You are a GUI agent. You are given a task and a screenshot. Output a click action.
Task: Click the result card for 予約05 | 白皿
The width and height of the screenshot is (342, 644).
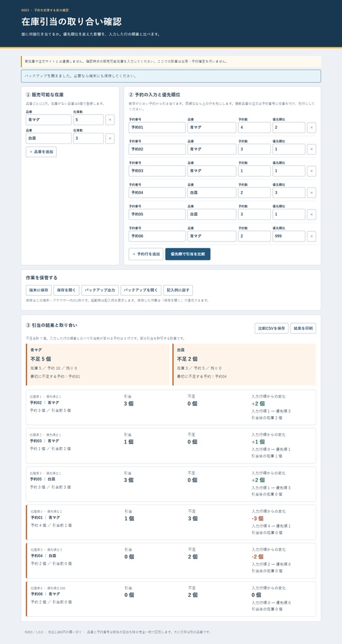click(x=171, y=484)
